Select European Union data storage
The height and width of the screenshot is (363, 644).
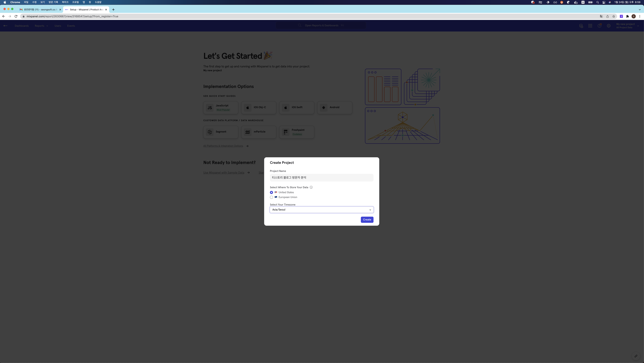[x=272, y=197]
